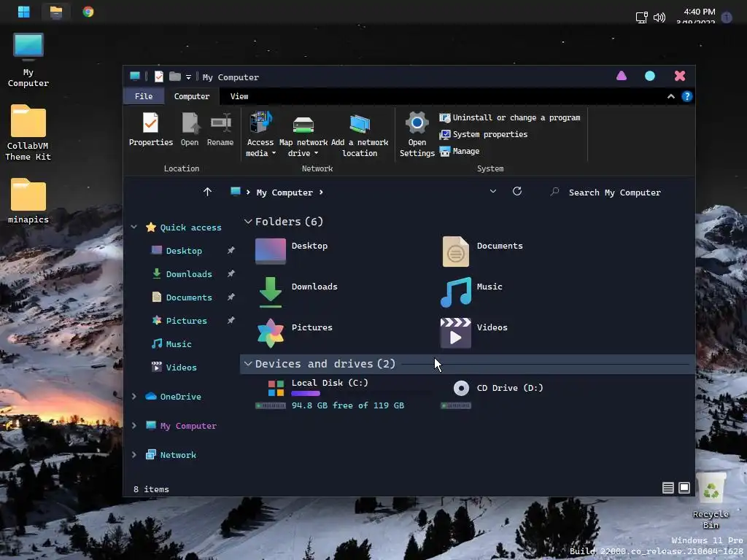
Task: Click the volume speaker tray icon
Action: tap(659, 17)
